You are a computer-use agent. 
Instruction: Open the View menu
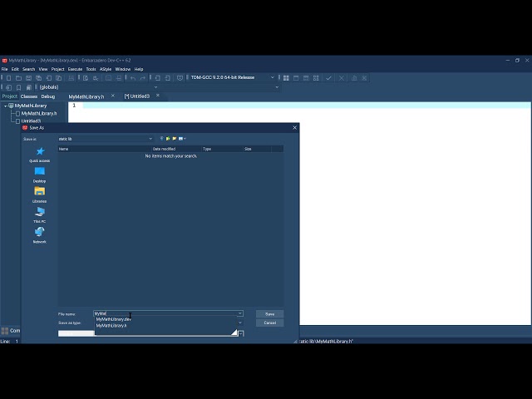[x=43, y=69]
